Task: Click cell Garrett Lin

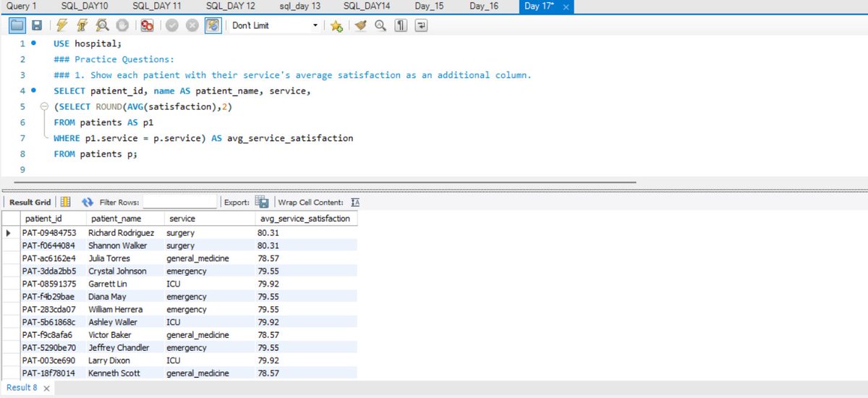Action: pyautogui.click(x=124, y=284)
